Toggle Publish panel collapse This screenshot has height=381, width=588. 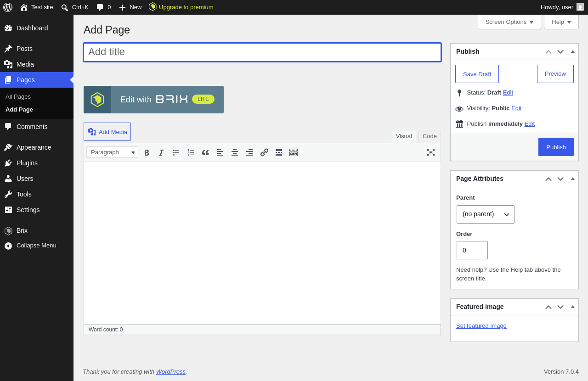[573, 51]
